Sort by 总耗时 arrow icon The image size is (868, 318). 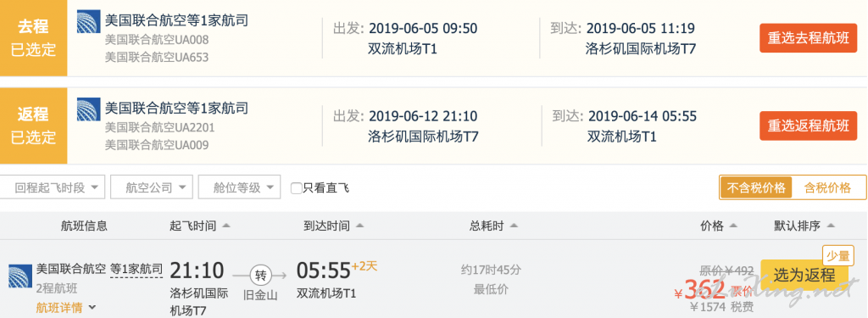pyautogui.click(x=514, y=226)
